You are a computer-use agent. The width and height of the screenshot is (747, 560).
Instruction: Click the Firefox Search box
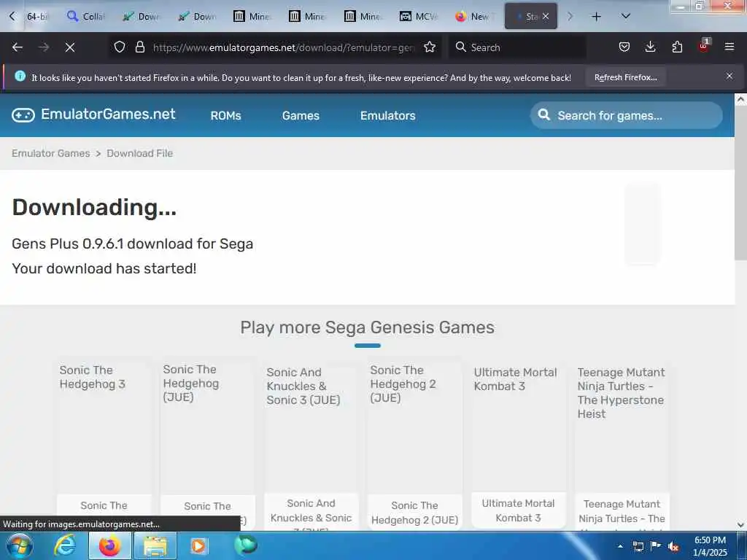pyautogui.click(x=518, y=47)
